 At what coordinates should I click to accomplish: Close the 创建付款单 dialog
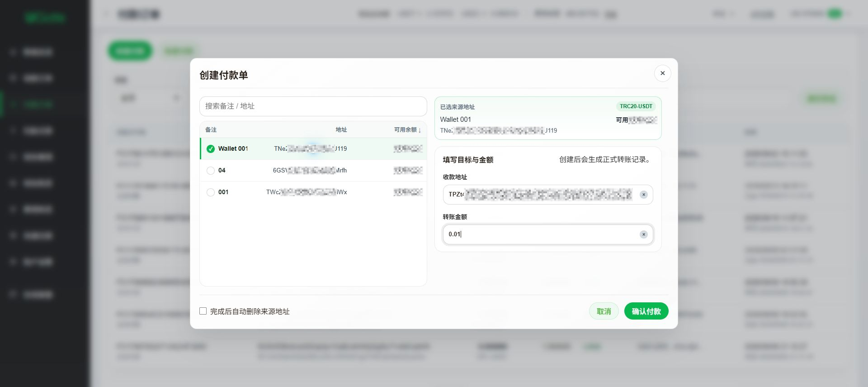click(x=662, y=73)
